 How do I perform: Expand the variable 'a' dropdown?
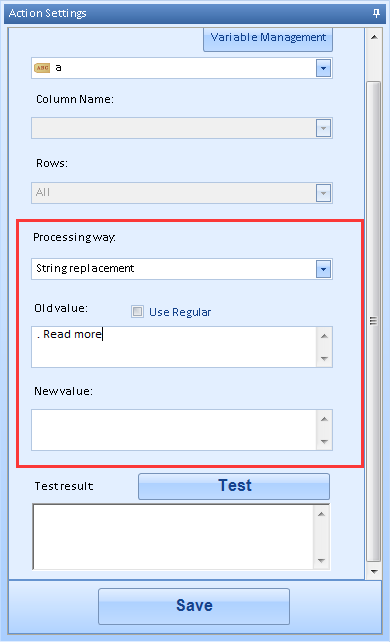[323, 68]
